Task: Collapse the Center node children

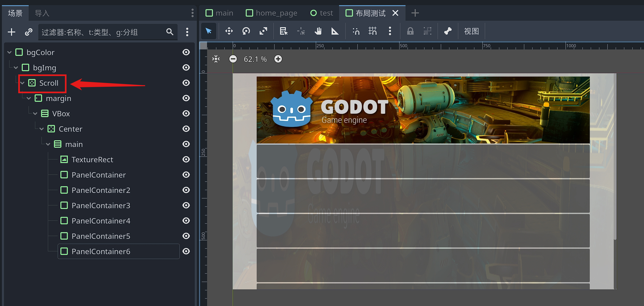Action: coord(42,129)
